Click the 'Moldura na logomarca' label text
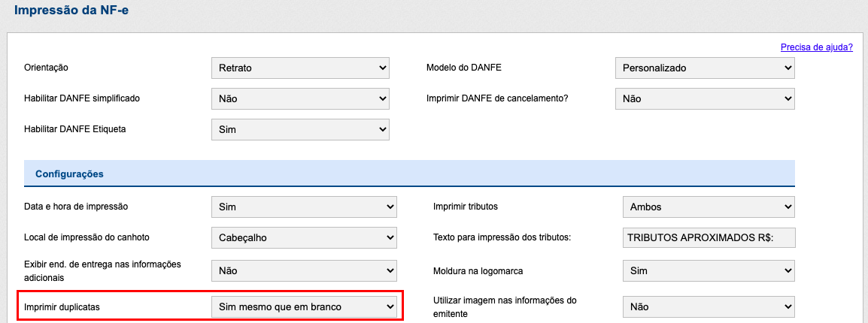868x323 pixels. pyautogui.click(x=480, y=270)
